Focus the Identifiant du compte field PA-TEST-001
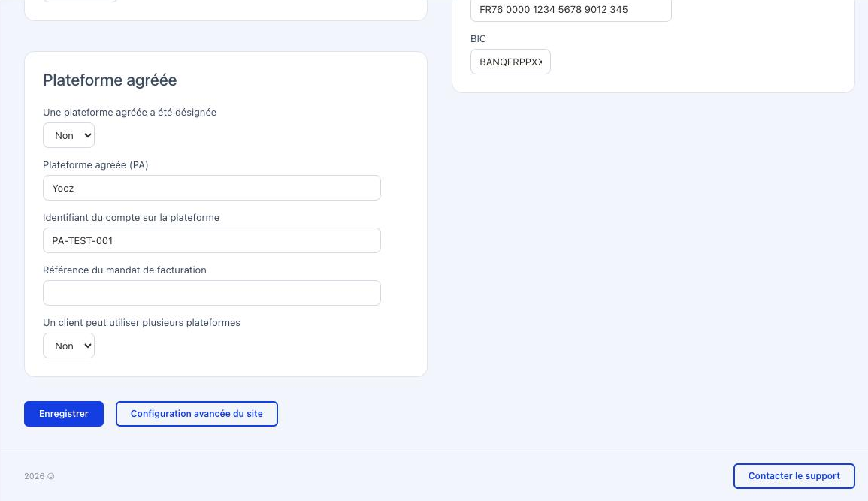868x501 pixels. [x=211, y=240]
